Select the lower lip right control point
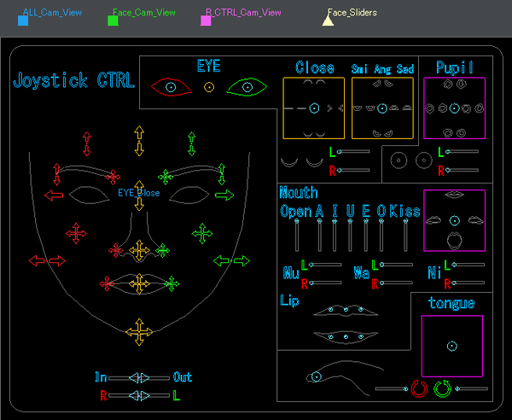512x420 pixels. click(361, 336)
